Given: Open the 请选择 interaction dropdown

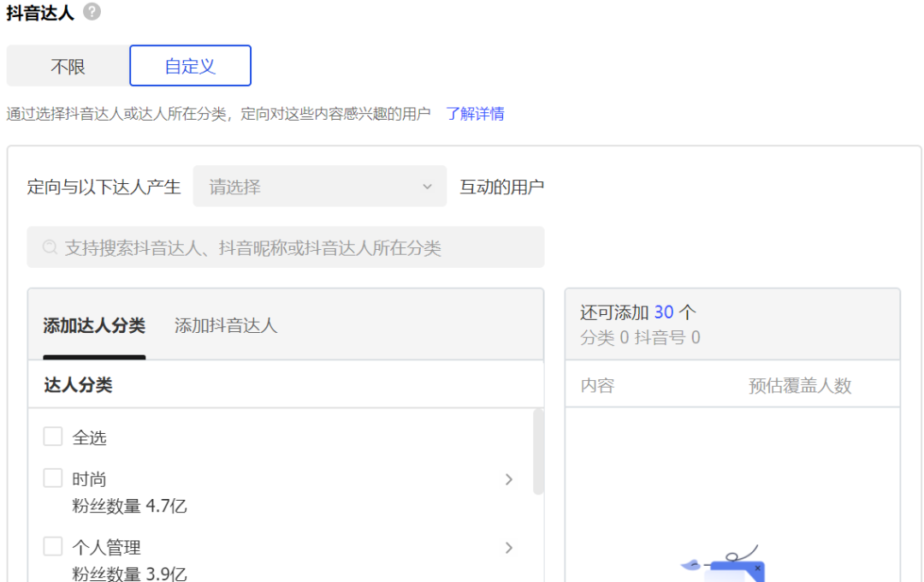Looking at the screenshot, I should (319, 187).
